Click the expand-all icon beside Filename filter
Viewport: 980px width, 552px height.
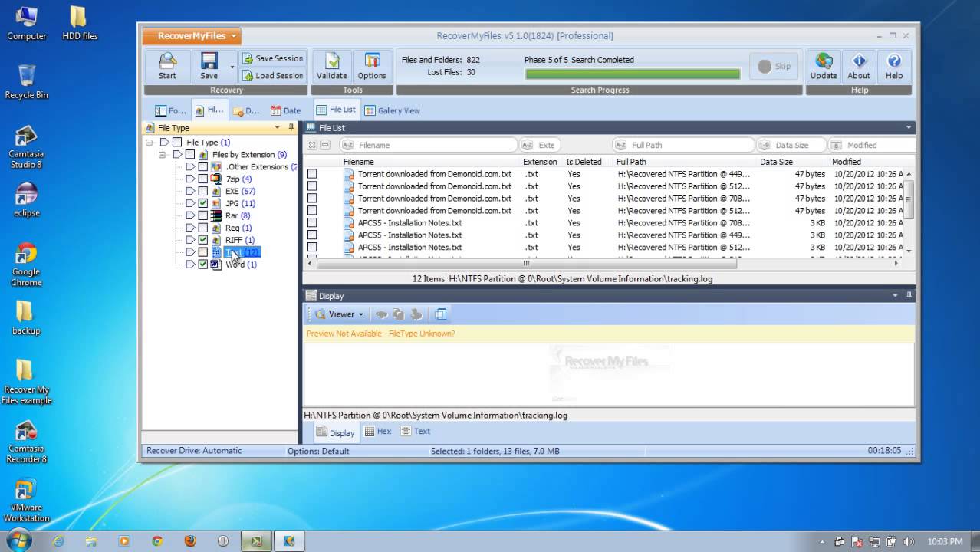coord(312,145)
